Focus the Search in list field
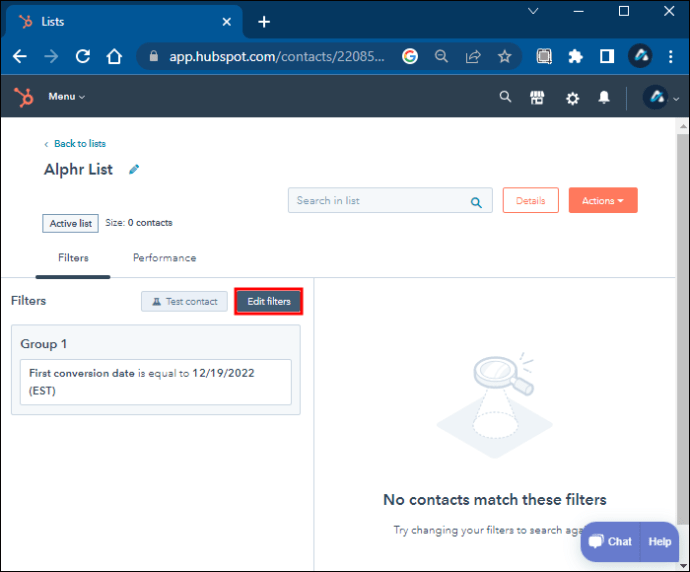Screen dimensions: 690x572 pyautogui.click(x=390, y=200)
